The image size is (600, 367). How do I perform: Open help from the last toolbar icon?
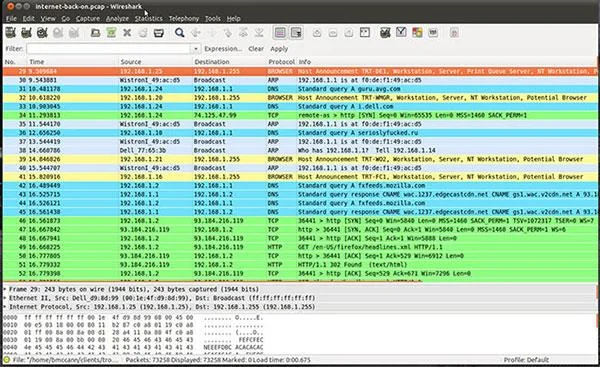[454, 33]
